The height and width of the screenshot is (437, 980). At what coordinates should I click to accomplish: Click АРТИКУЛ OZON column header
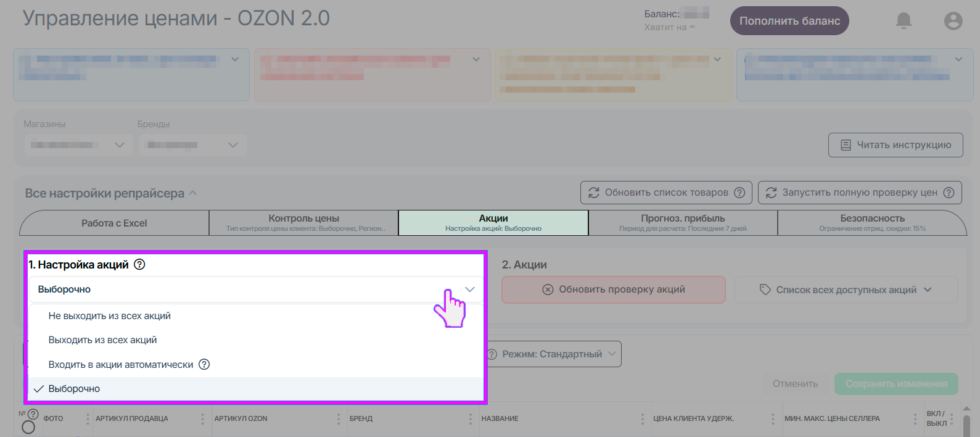(241, 418)
